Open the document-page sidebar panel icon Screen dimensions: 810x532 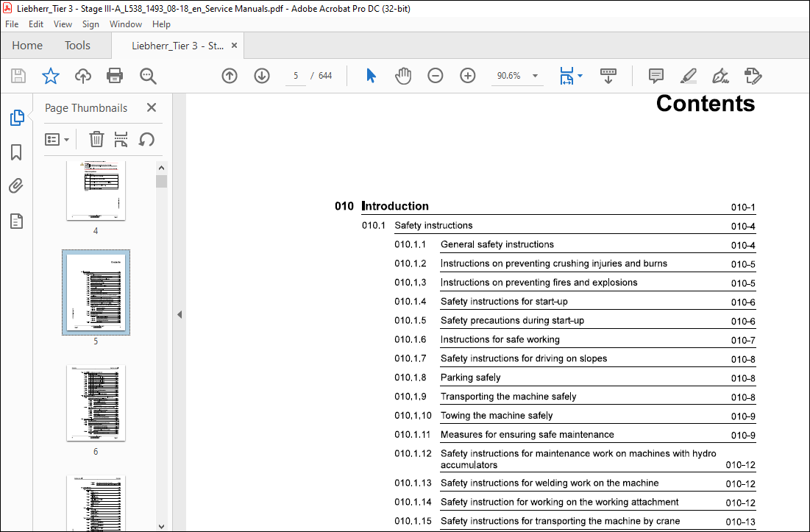(16, 221)
